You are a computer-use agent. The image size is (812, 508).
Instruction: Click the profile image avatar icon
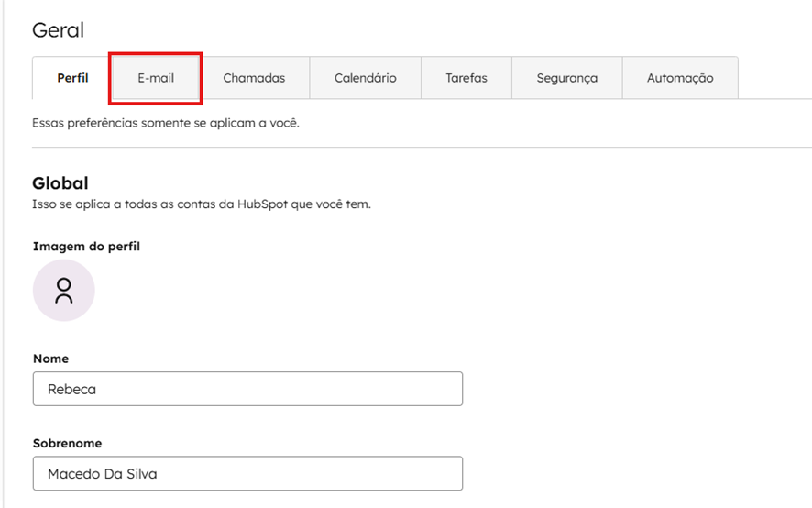pos(63,290)
